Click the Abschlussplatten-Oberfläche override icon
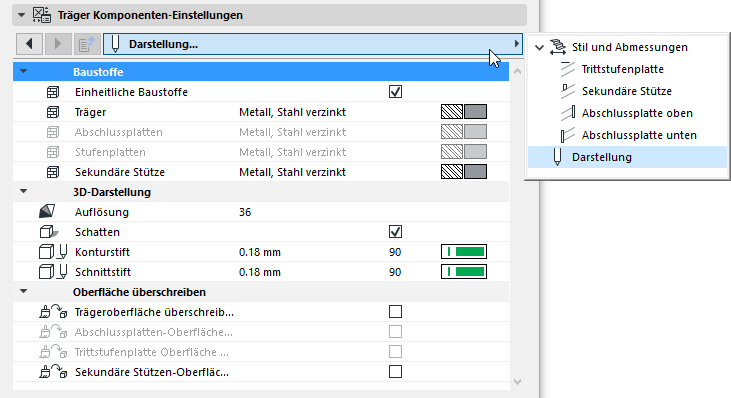The image size is (731, 398). click(x=53, y=331)
